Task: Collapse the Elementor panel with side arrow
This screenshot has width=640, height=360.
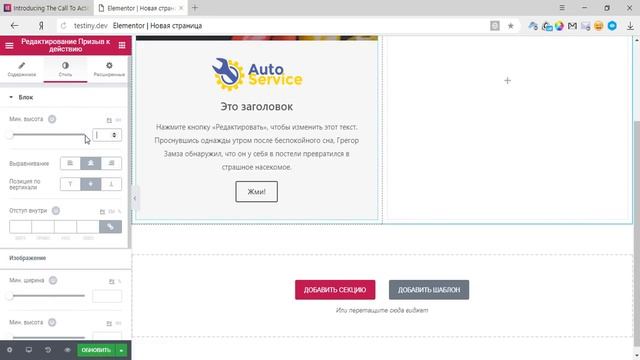Action: [135, 198]
